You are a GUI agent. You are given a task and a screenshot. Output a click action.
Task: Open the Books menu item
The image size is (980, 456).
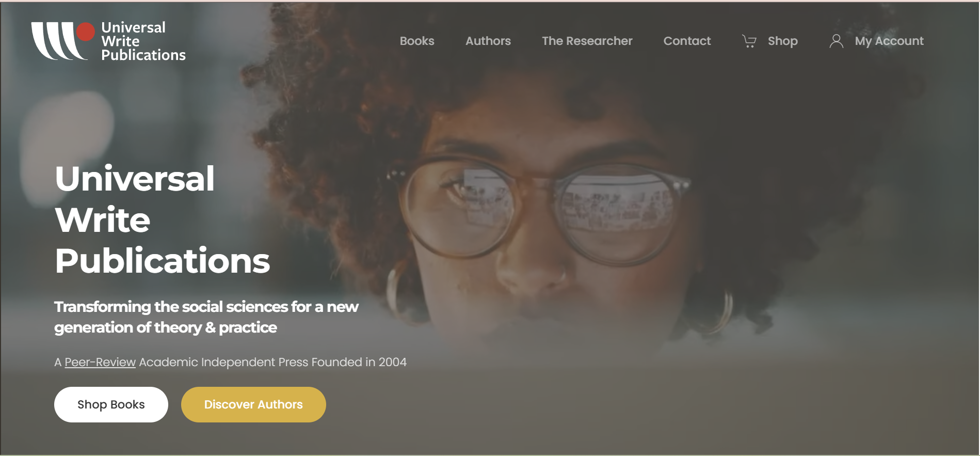pos(417,41)
